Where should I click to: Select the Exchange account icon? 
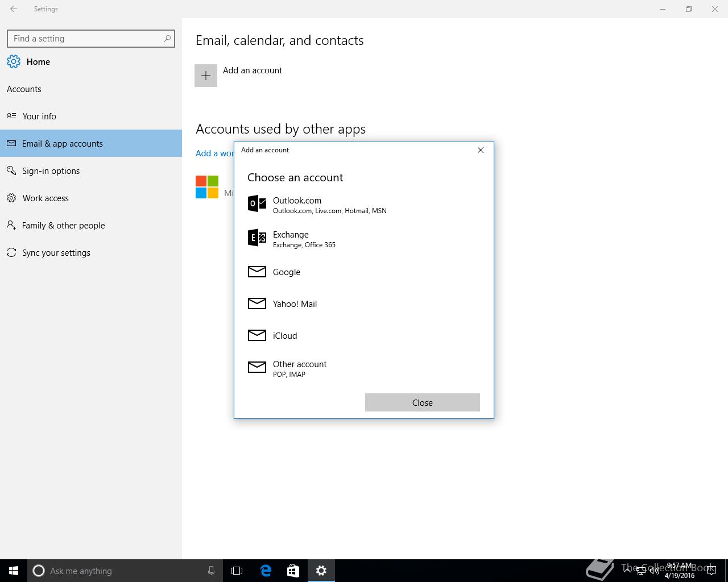(257, 238)
